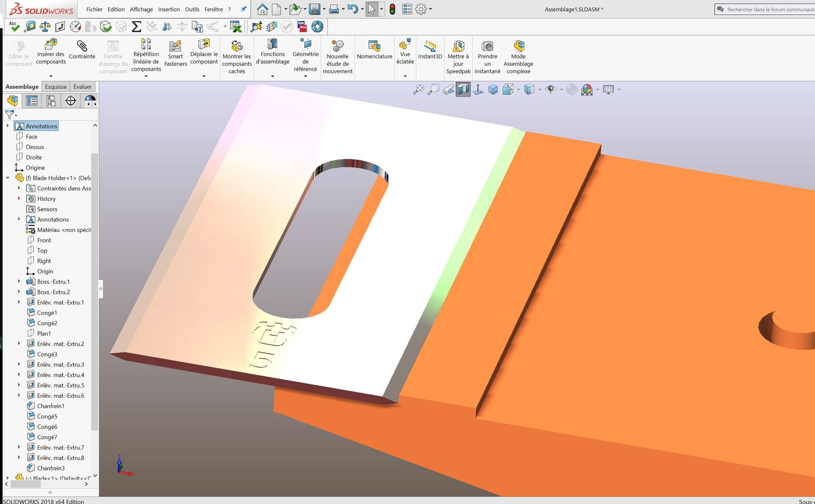Collapse the Blade Holder<1> component tree
This screenshot has width=815, height=504.
pyautogui.click(x=8, y=178)
